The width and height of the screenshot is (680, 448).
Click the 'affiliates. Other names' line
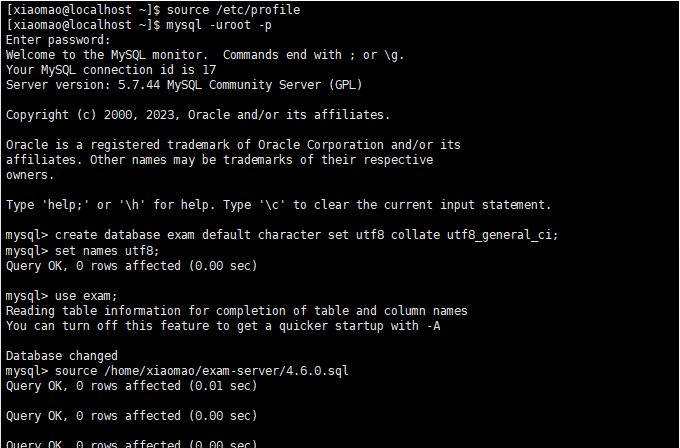tap(219, 160)
